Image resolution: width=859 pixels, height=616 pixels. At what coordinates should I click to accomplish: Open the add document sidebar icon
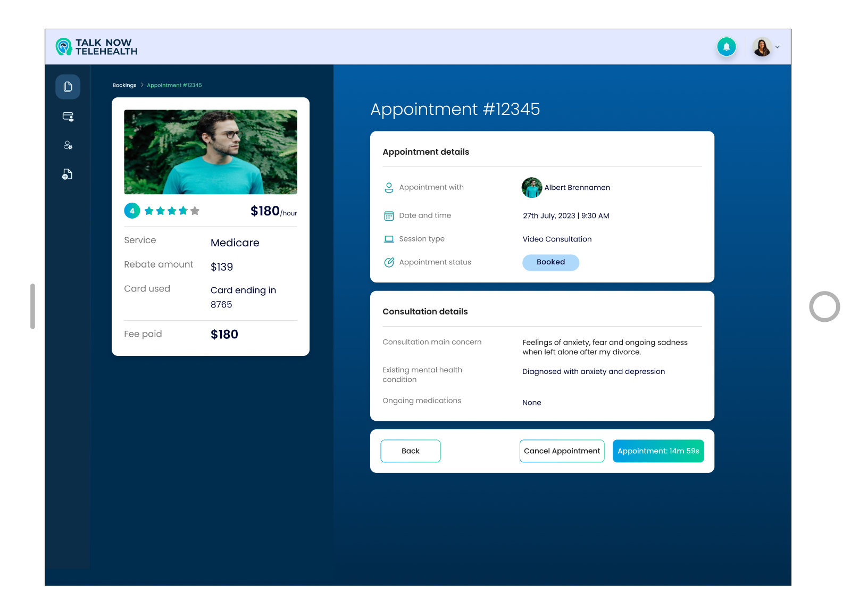pyautogui.click(x=68, y=174)
